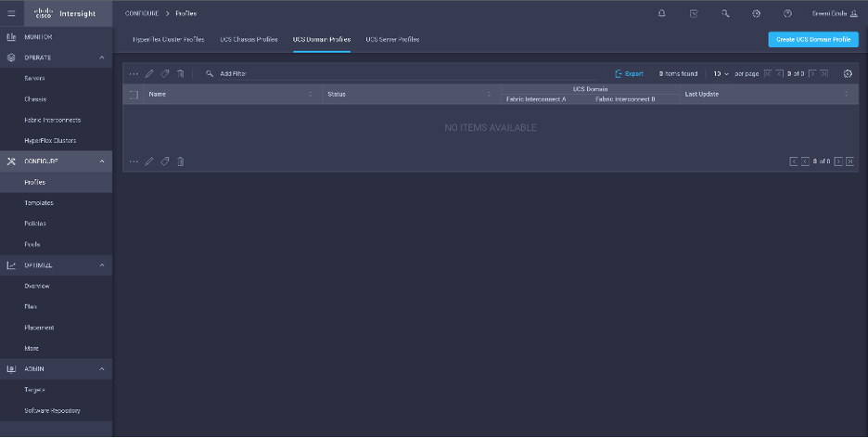Sort by the Last Update column arrows

coord(846,94)
